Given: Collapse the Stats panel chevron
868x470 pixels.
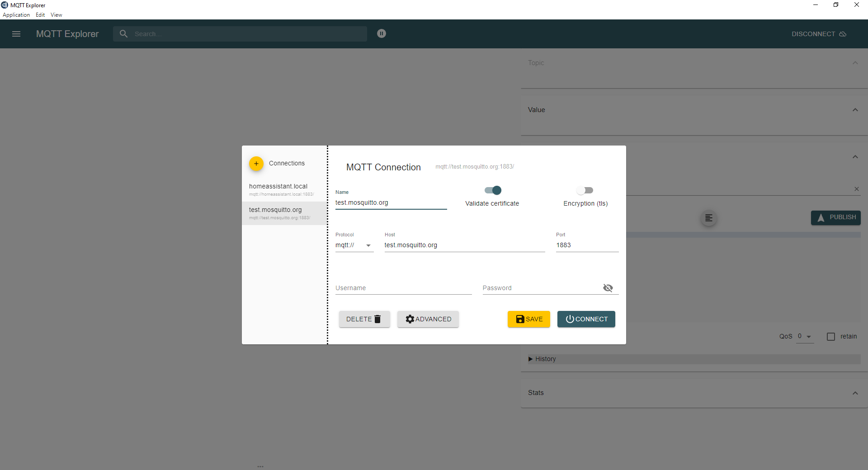Looking at the screenshot, I should (x=855, y=393).
